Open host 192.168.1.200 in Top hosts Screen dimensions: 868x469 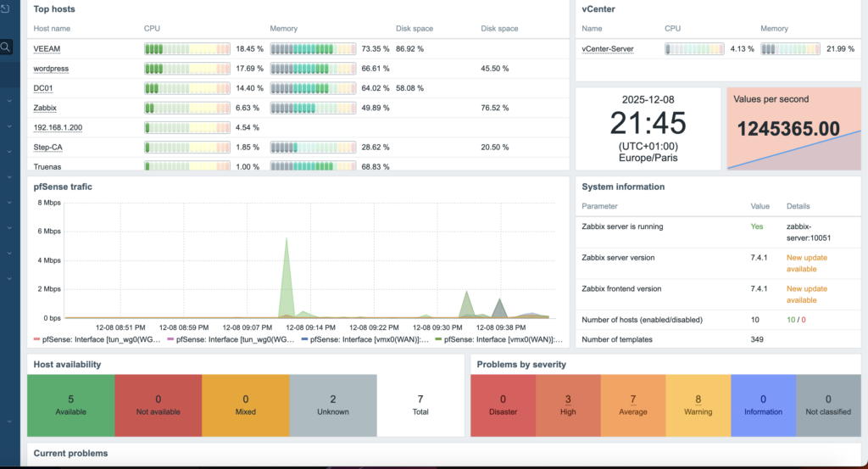pyautogui.click(x=58, y=127)
